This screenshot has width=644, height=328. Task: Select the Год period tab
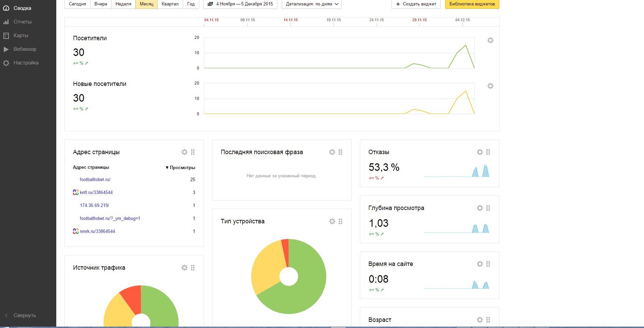pos(191,4)
